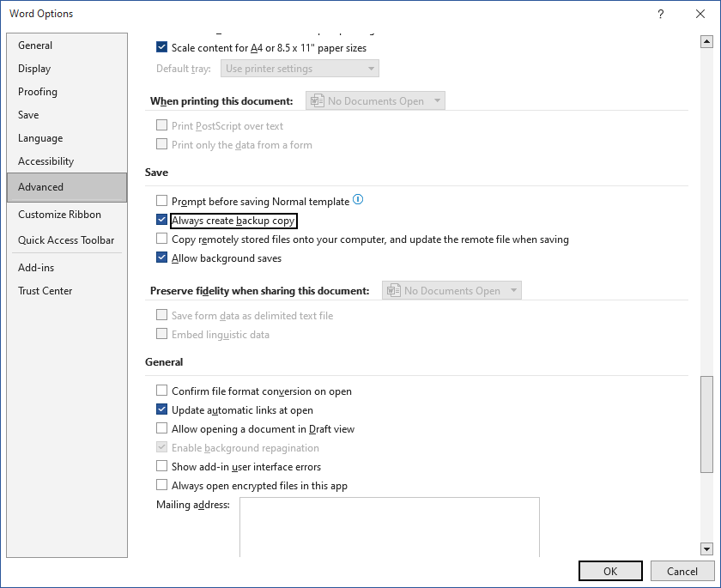The width and height of the screenshot is (721, 588).
Task: Toggle Always create backup copy checkbox
Action: tap(162, 220)
